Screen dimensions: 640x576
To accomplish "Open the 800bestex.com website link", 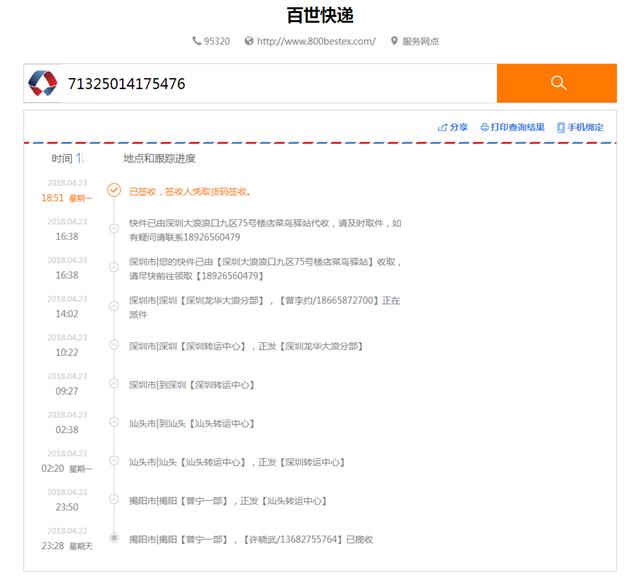I will pos(316,41).
